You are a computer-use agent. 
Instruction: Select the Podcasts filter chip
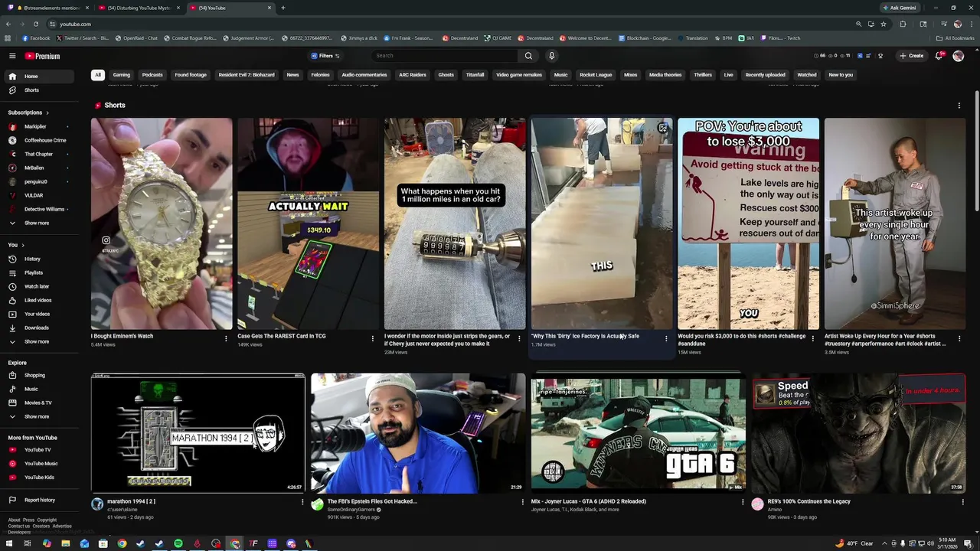coord(152,75)
